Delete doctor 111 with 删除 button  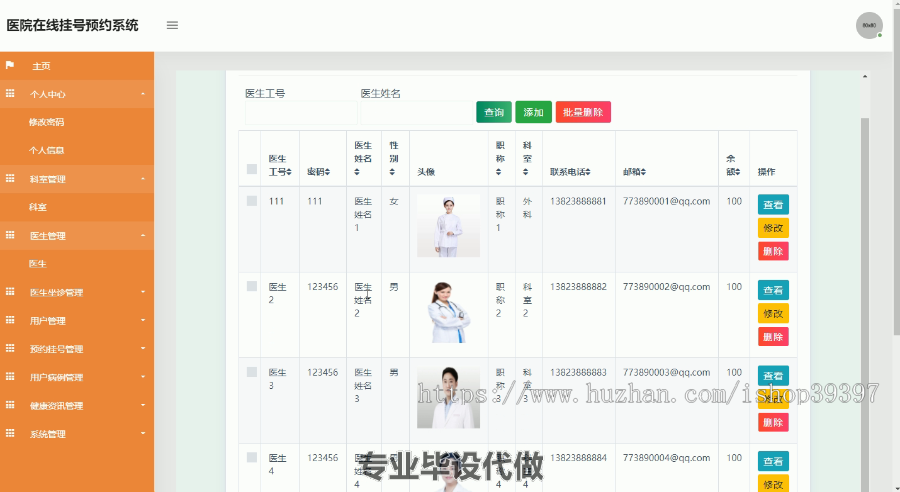[773, 251]
